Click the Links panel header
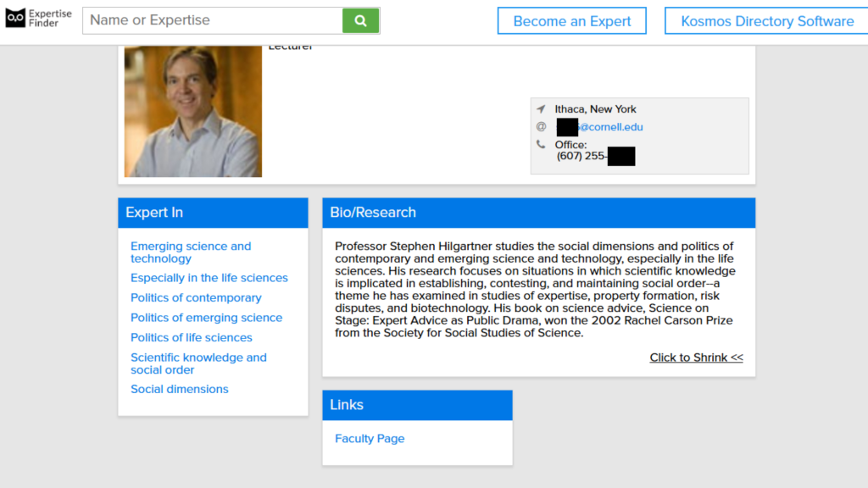The height and width of the screenshot is (488, 868). [417, 405]
